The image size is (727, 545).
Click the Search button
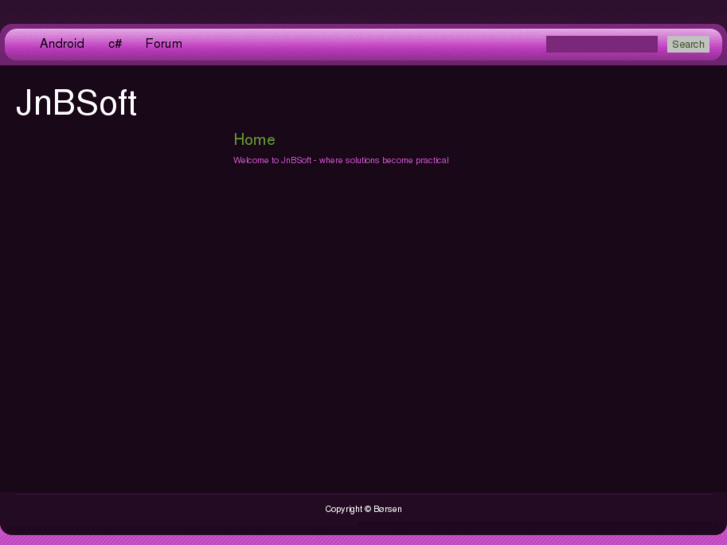(x=688, y=44)
